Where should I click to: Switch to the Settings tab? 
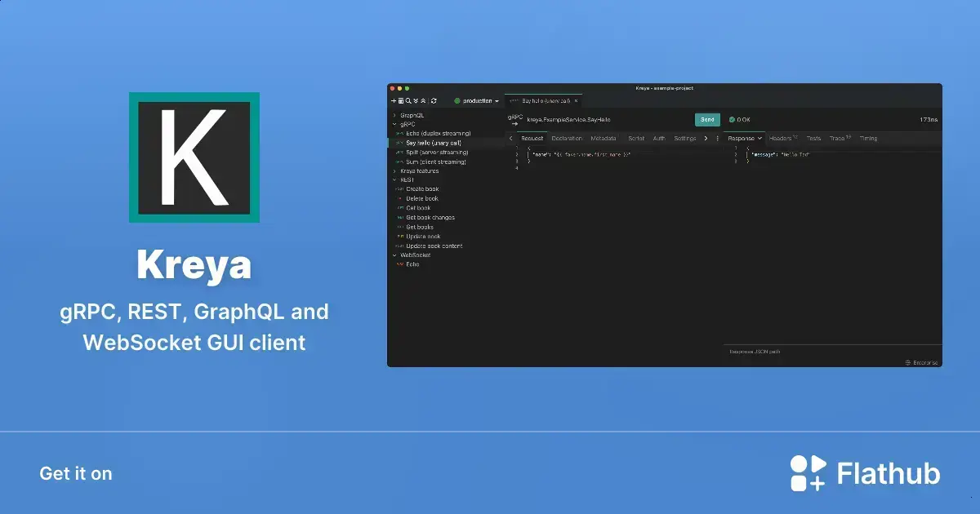pyautogui.click(x=685, y=139)
